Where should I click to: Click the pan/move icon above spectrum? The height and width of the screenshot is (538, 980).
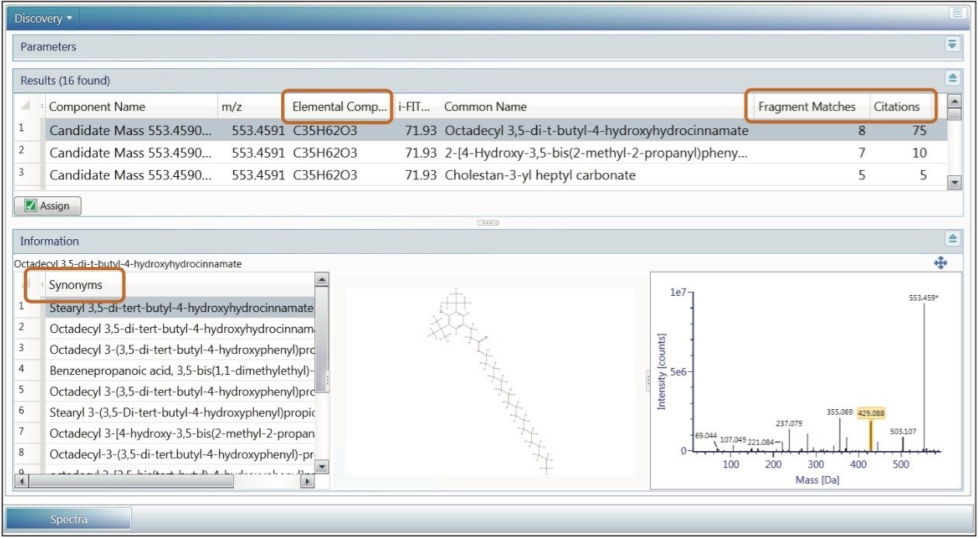(940, 263)
